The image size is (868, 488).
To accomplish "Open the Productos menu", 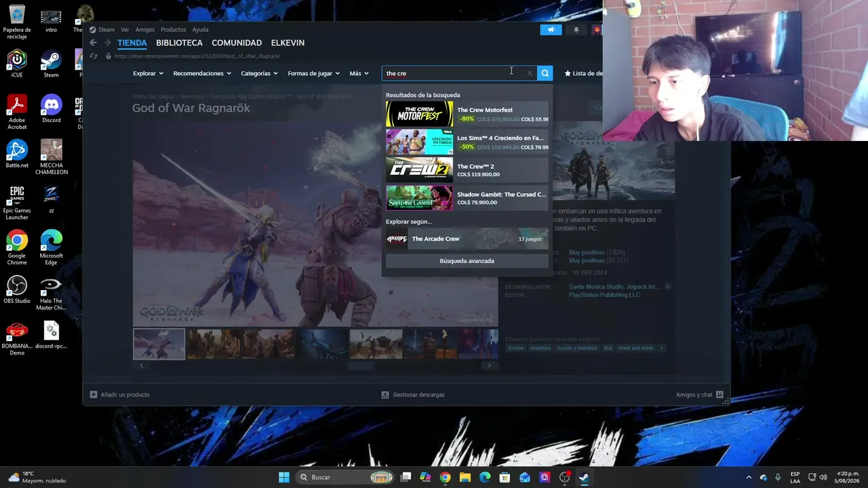I will pos(173,30).
